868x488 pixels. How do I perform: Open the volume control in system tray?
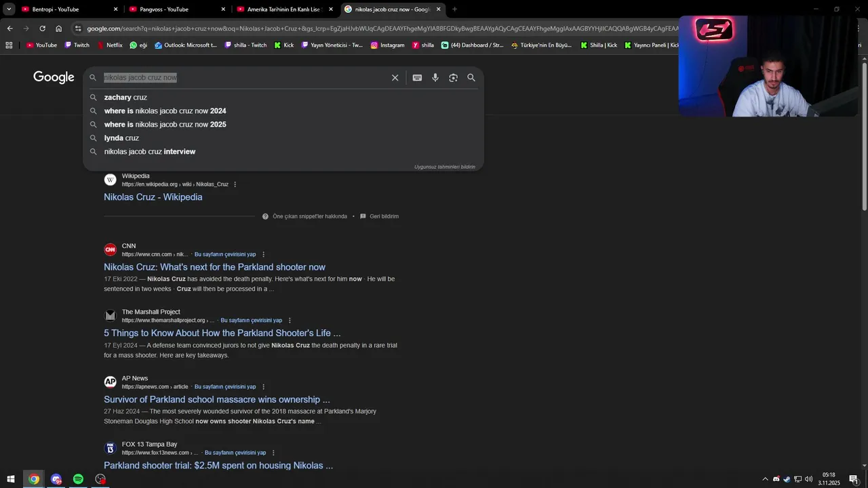click(x=808, y=479)
